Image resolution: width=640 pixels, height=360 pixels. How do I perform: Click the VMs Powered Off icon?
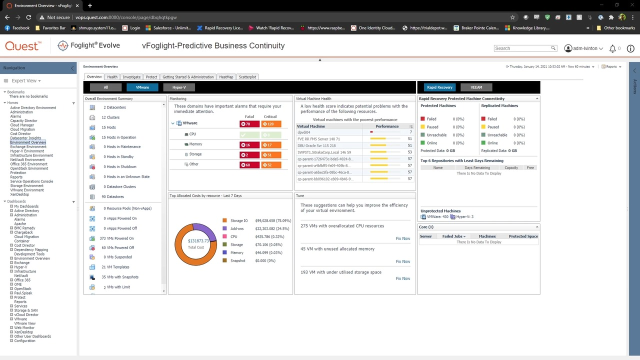[x=92, y=248]
